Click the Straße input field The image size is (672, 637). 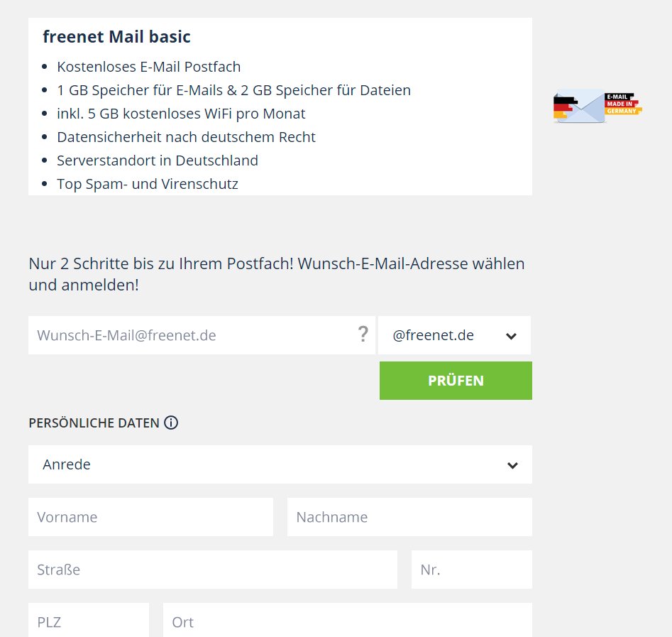pos(213,570)
